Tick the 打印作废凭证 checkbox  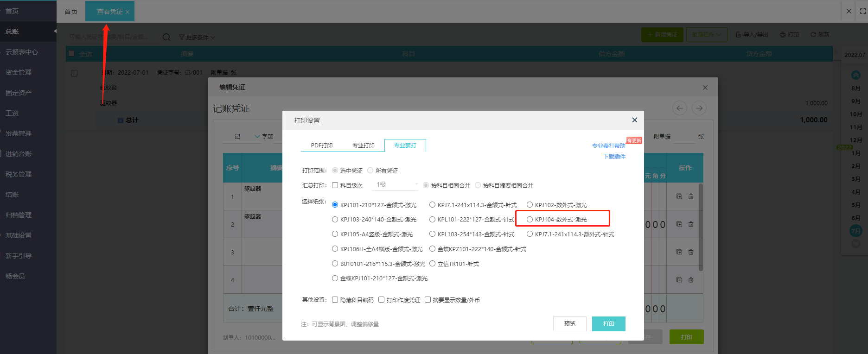[x=381, y=300]
